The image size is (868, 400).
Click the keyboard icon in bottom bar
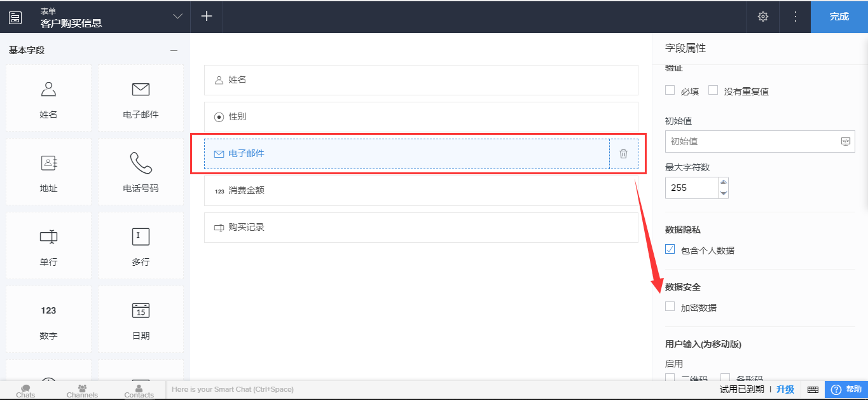(813, 389)
